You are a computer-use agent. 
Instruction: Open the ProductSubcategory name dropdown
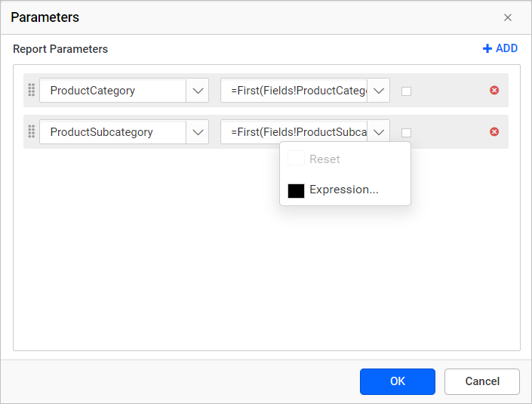[198, 132]
